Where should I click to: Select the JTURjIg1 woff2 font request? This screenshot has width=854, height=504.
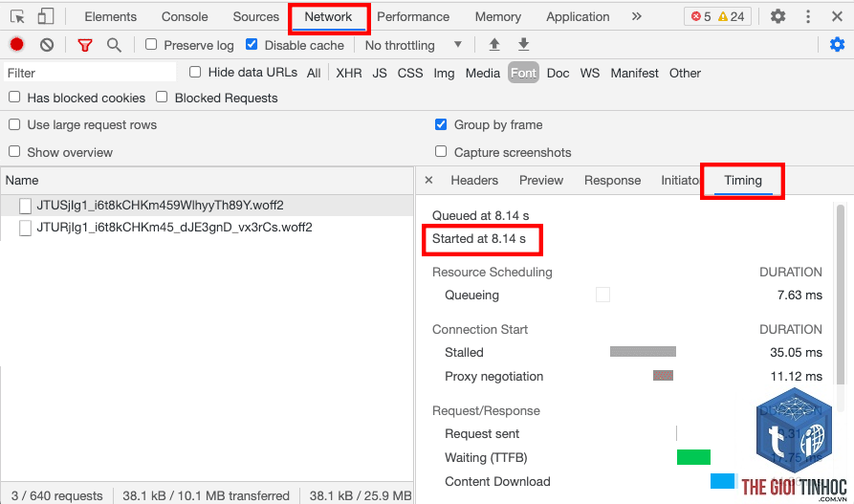(x=174, y=228)
